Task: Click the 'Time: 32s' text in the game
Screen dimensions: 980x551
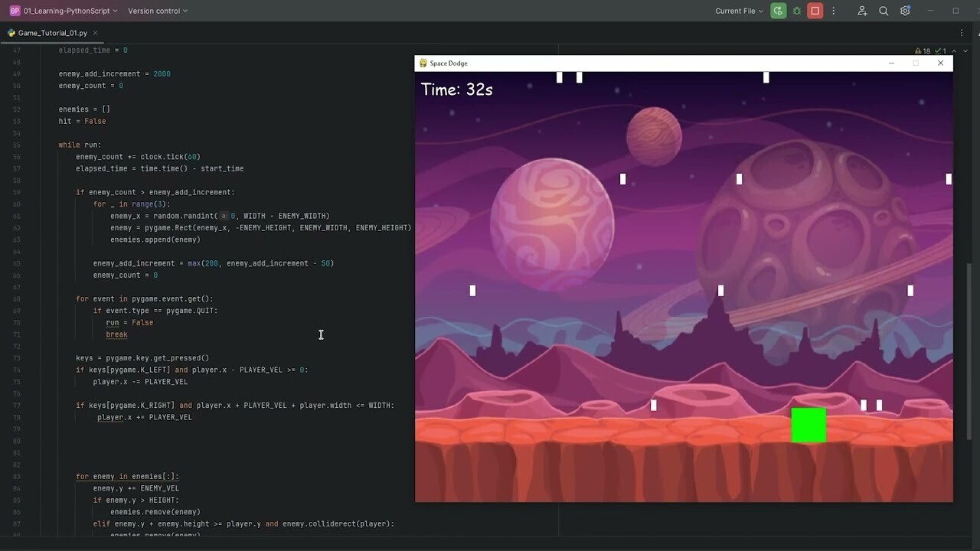Action: point(457,90)
